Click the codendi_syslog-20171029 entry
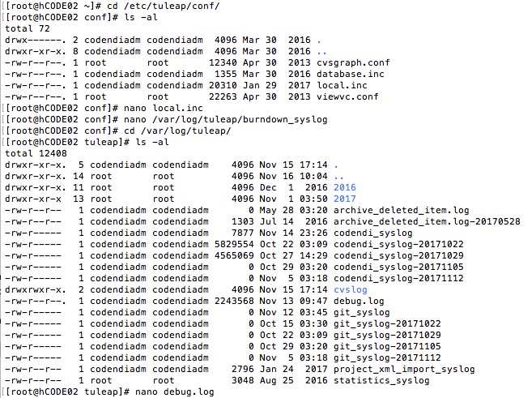Image resolution: width=532 pixels, height=398 pixels. tap(398, 255)
